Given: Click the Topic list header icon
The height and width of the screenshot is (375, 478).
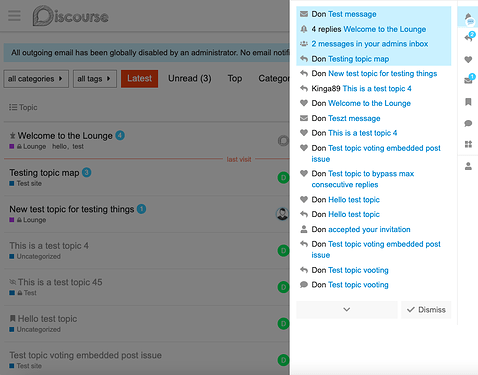Looking at the screenshot, I should [x=13, y=107].
